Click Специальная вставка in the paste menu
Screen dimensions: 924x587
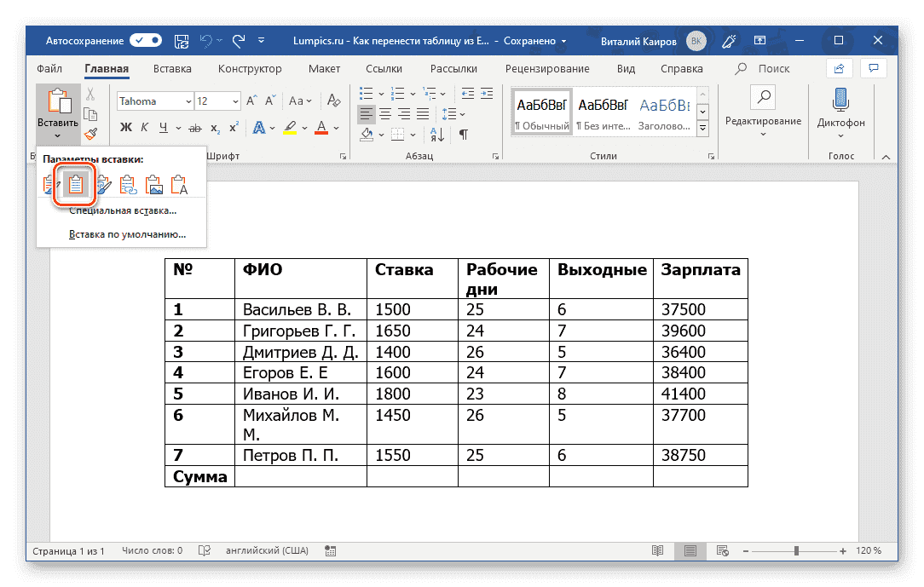coord(122,210)
